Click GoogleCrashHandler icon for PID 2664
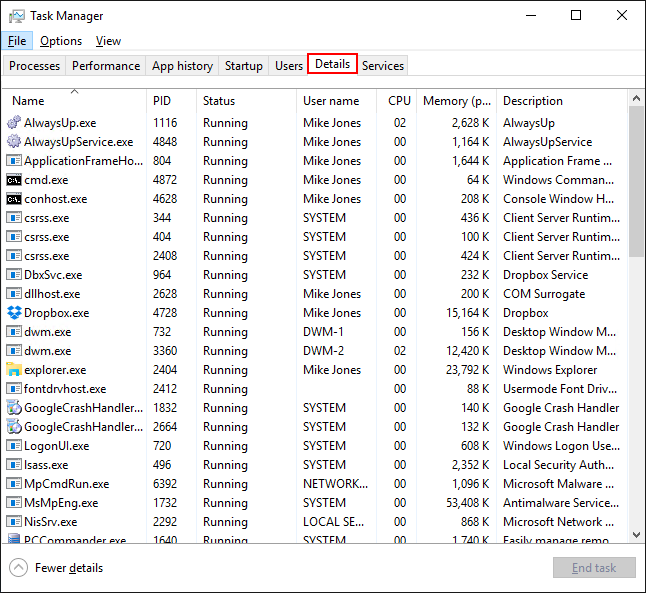This screenshot has height=593, width=646. 14,427
